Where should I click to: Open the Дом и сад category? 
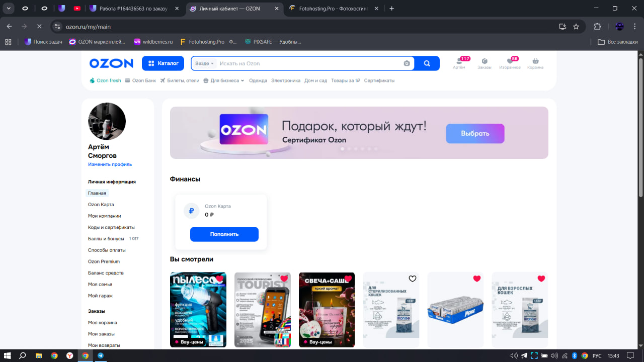point(316,80)
